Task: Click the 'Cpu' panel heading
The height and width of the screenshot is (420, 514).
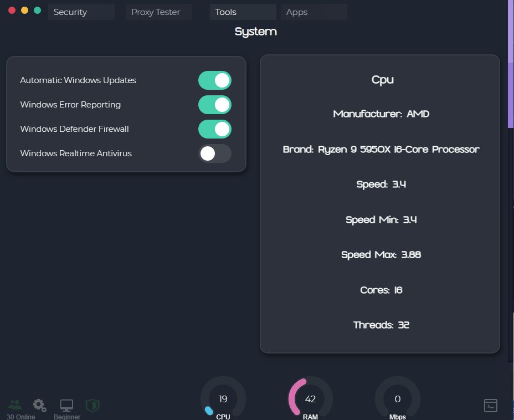Action: click(383, 80)
